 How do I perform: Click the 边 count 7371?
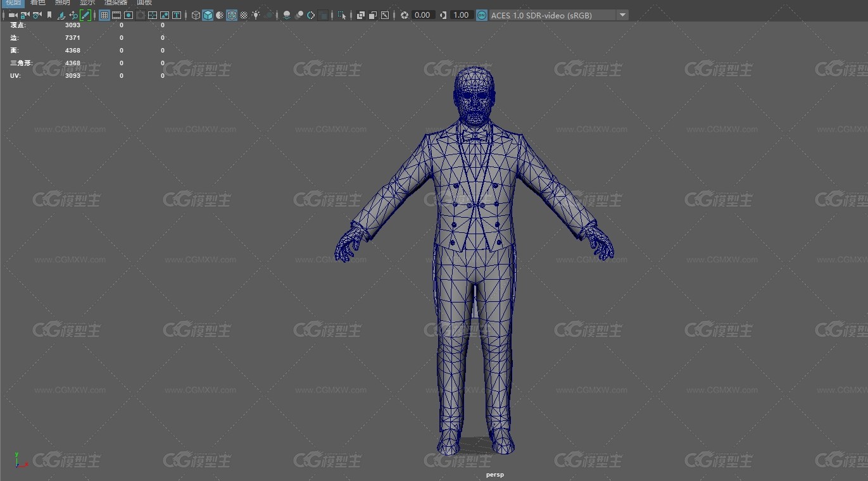[x=73, y=38]
